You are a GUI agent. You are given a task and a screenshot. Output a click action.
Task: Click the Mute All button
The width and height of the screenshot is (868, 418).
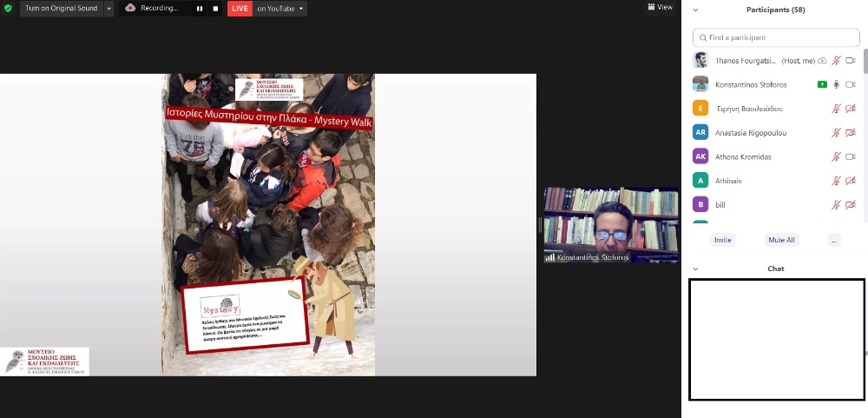pyautogui.click(x=782, y=240)
